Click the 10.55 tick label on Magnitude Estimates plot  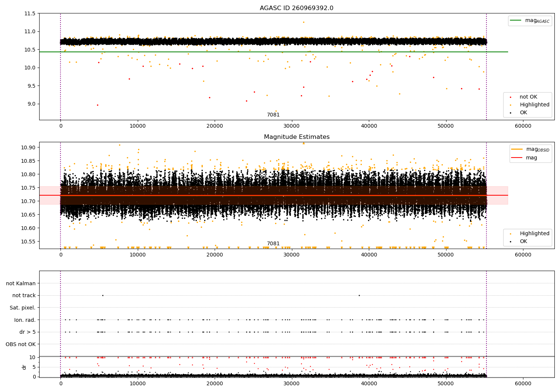[x=28, y=242]
